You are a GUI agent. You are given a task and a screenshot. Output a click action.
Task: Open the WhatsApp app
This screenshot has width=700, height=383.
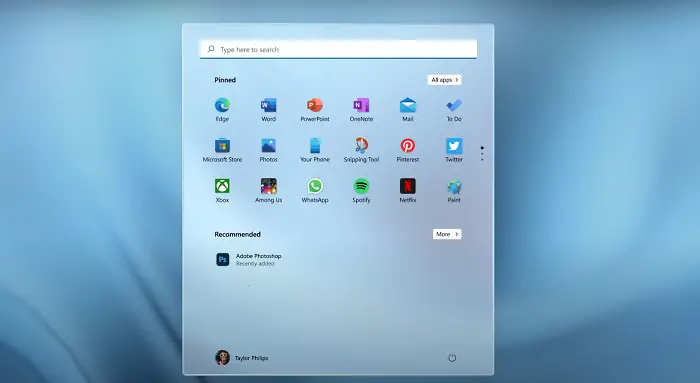tap(315, 191)
